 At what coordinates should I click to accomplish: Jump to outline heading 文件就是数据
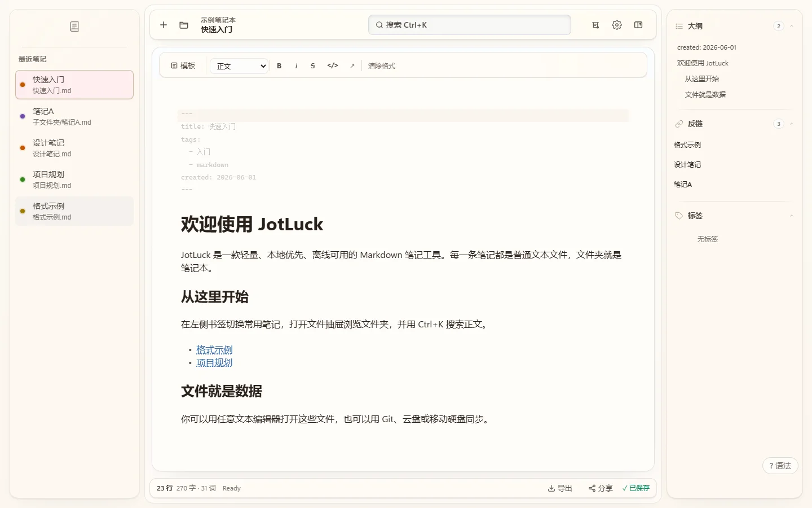tap(705, 95)
